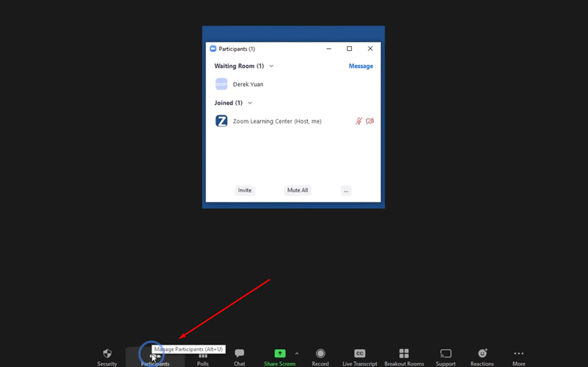Click the Invite button

(245, 190)
